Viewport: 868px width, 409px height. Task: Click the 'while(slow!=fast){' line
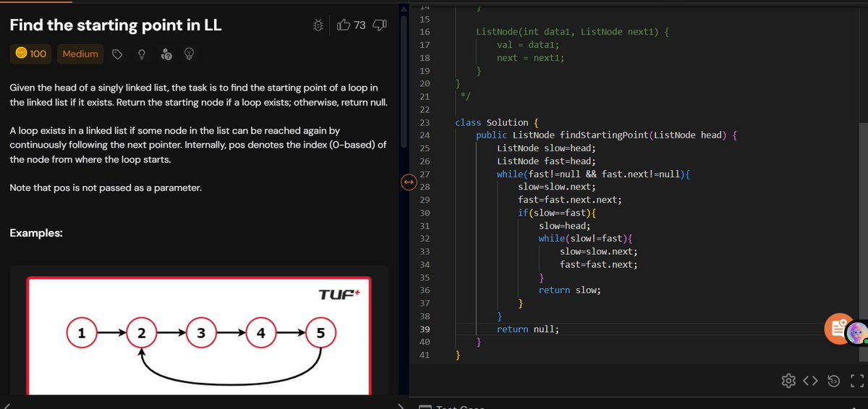click(586, 238)
